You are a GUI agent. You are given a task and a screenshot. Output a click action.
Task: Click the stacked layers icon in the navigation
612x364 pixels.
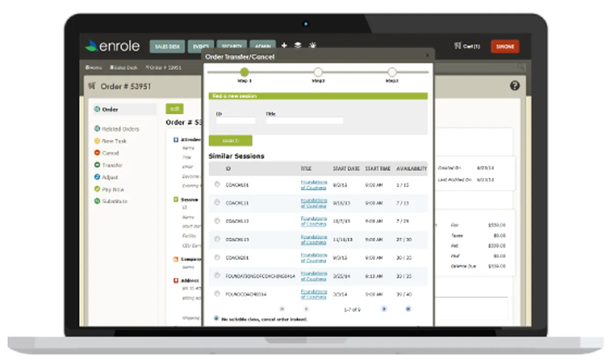pos(298,45)
